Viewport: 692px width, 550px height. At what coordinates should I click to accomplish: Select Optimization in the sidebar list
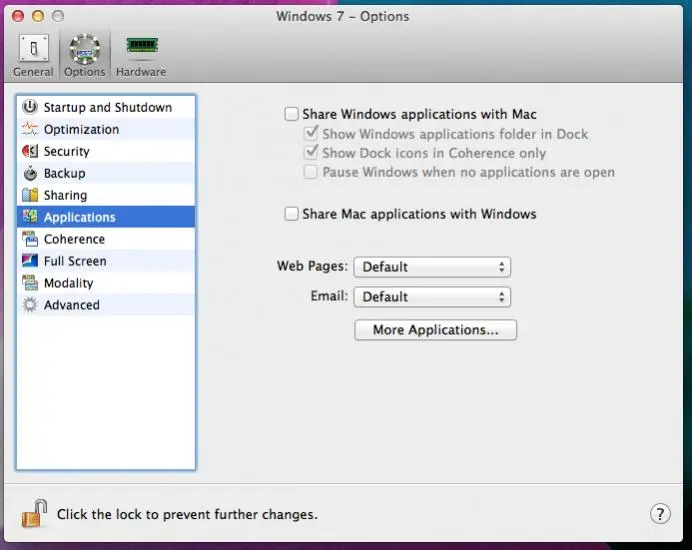(x=81, y=129)
